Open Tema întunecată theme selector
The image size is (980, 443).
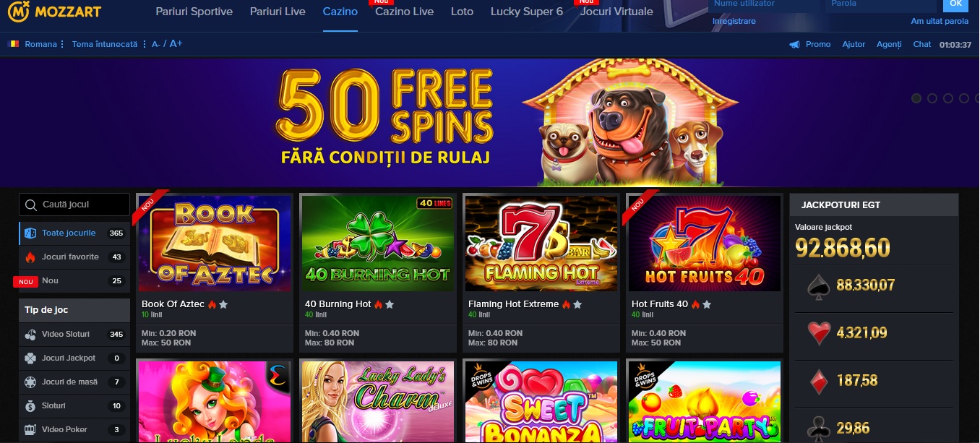109,44
